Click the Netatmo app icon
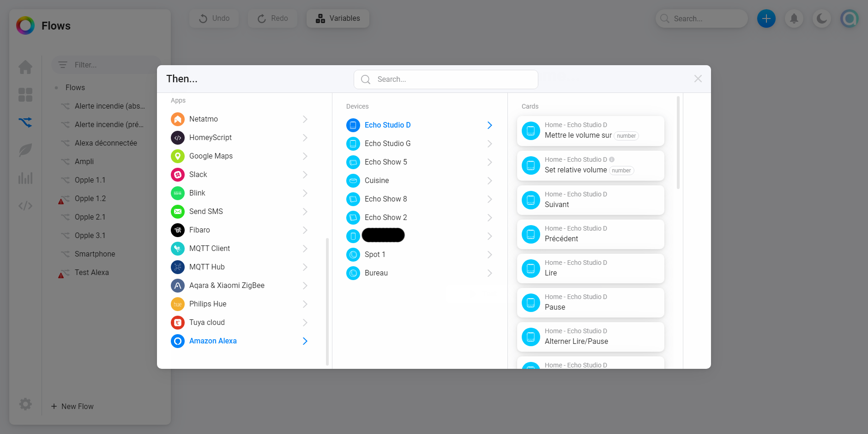The height and width of the screenshot is (434, 868). [x=178, y=119]
